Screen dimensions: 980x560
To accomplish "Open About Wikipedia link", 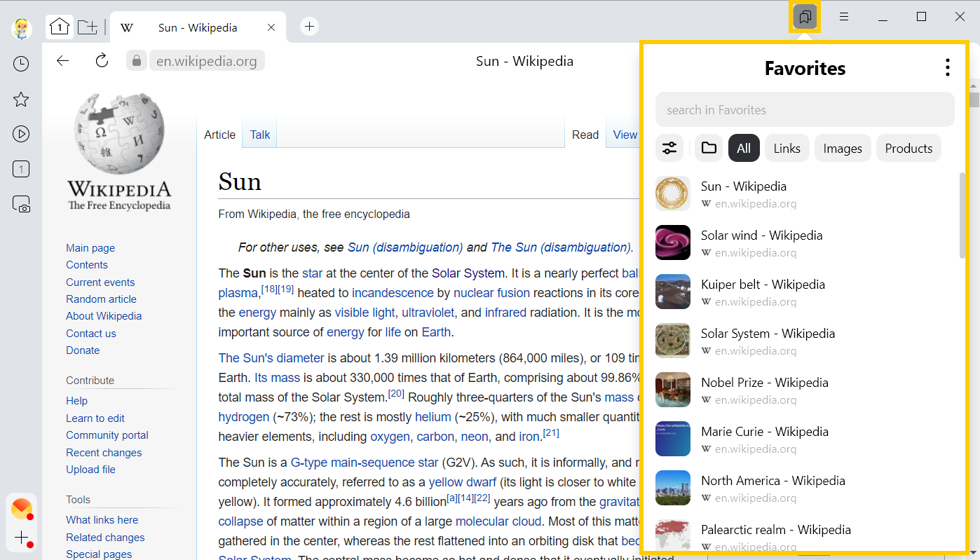I will [x=104, y=315].
